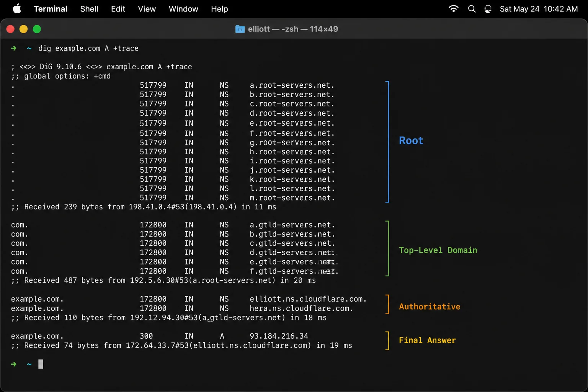Click 'i.root-servers.net.' entry

pos(292,161)
